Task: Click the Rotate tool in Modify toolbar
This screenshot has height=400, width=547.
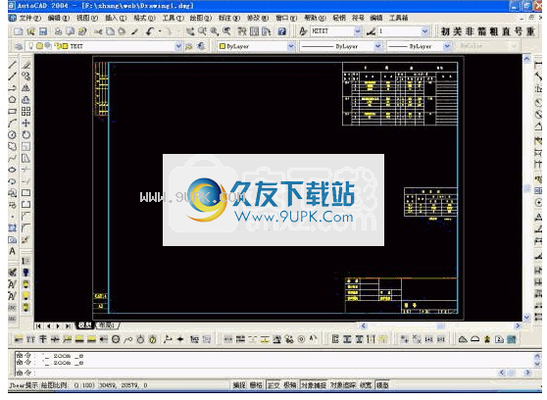Action: coord(26,135)
